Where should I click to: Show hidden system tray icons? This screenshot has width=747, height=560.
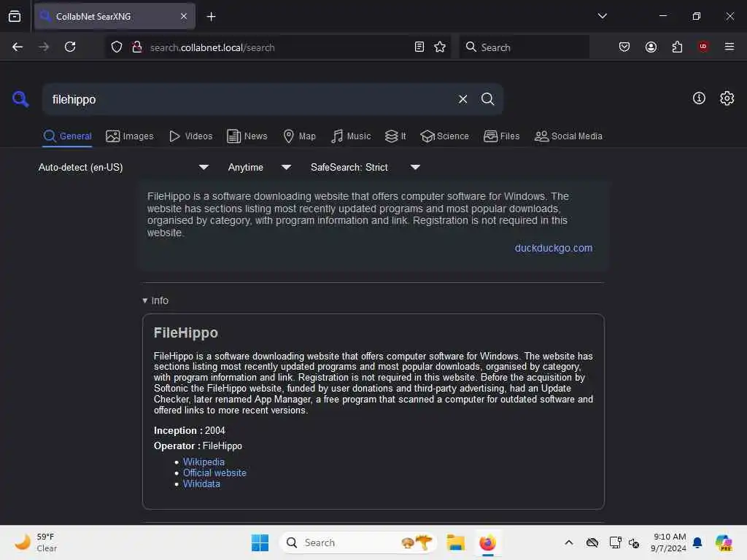pyautogui.click(x=569, y=542)
